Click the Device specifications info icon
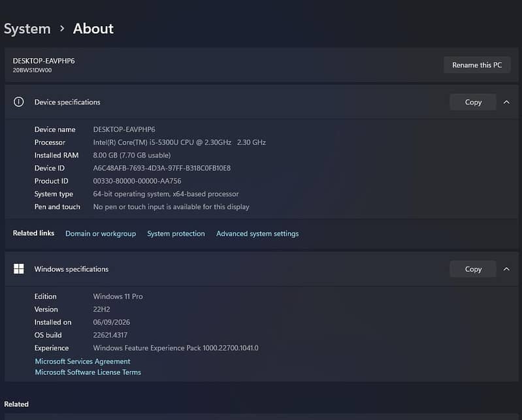 19,102
